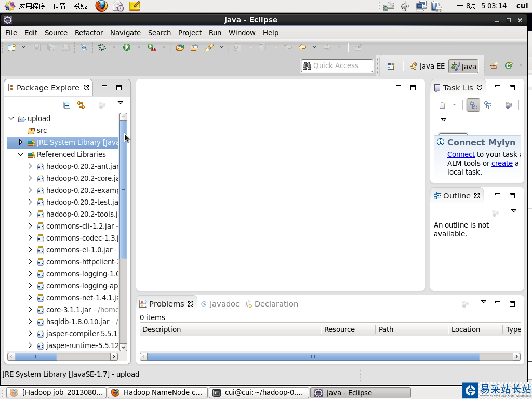Viewport: 532px width, 399px height.
Task: Select core-3.1.1.jar in the tree
Action: pos(69,310)
